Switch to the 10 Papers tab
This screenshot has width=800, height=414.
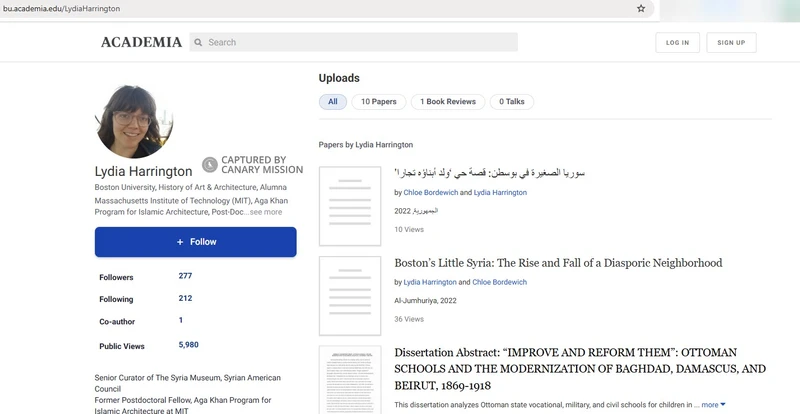[x=379, y=102]
